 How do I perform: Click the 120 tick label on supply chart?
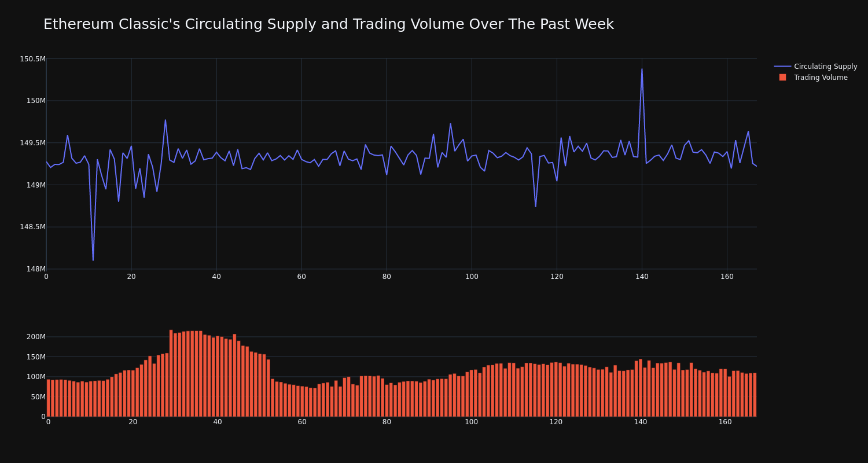557,277
